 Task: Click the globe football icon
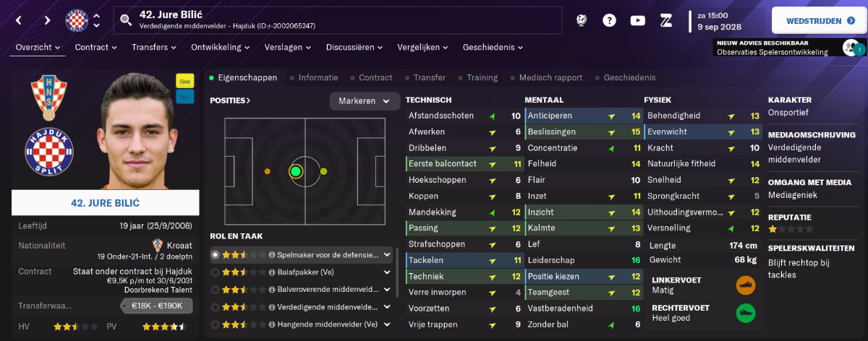pyautogui.click(x=582, y=20)
